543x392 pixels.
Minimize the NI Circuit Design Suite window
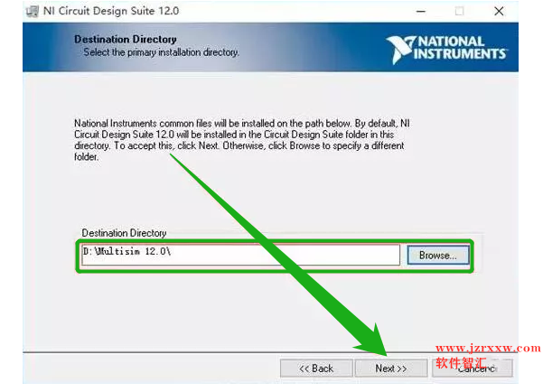pyautogui.click(x=421, y=12)
